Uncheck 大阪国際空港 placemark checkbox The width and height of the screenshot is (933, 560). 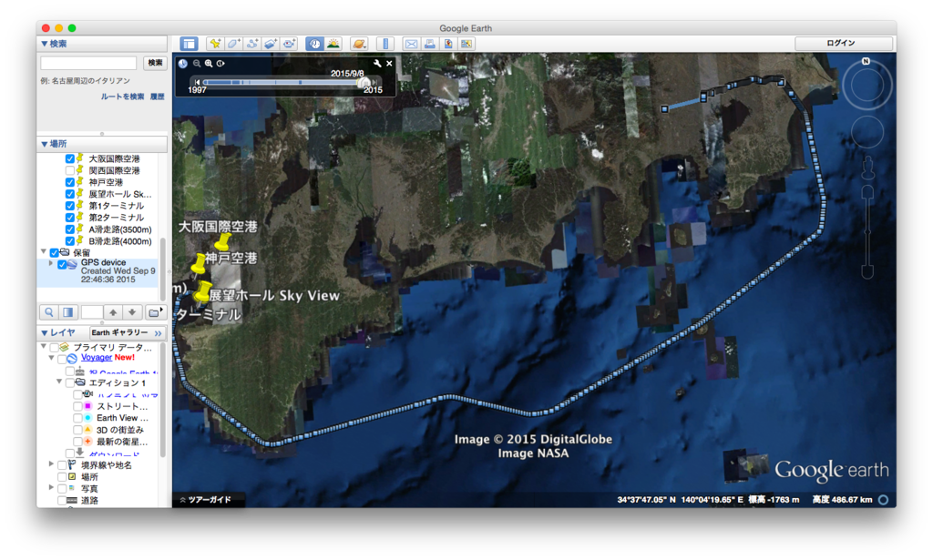pos(69,158)
